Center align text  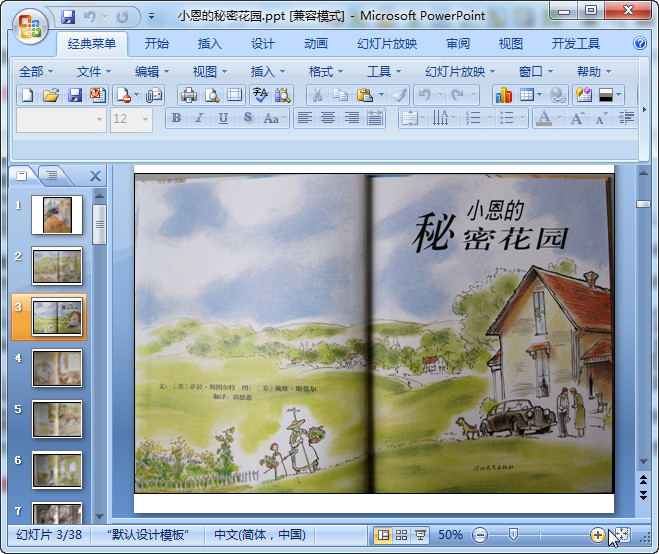(328, 118)
